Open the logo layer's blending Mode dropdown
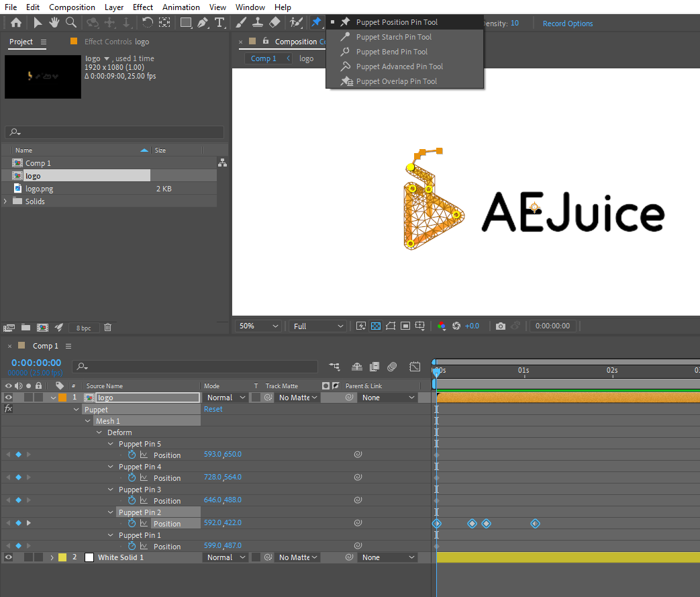Viewport: 700px width, 597px height. (226, 398)
